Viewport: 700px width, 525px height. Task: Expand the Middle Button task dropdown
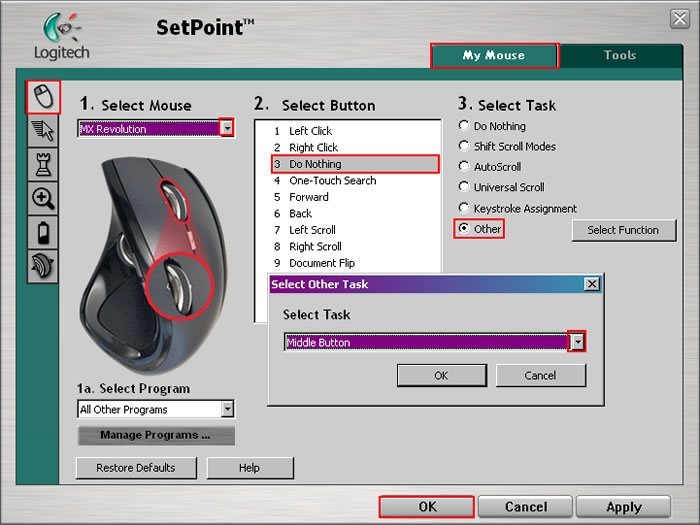click(578, 342)
